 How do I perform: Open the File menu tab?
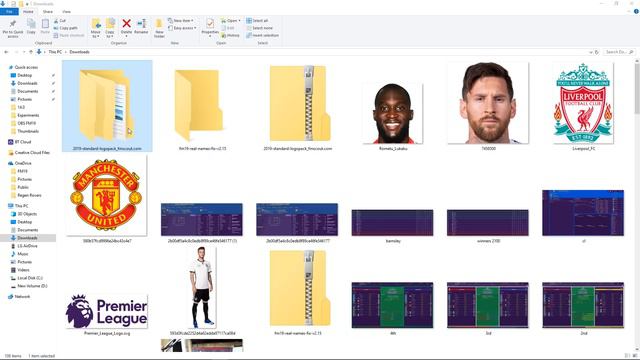(9, 11)
